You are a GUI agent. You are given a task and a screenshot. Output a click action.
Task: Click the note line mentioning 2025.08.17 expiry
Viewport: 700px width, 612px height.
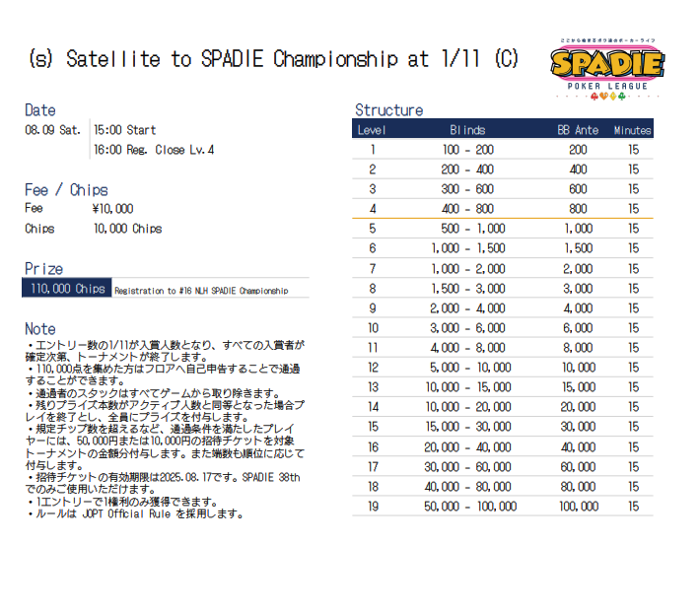163,484
